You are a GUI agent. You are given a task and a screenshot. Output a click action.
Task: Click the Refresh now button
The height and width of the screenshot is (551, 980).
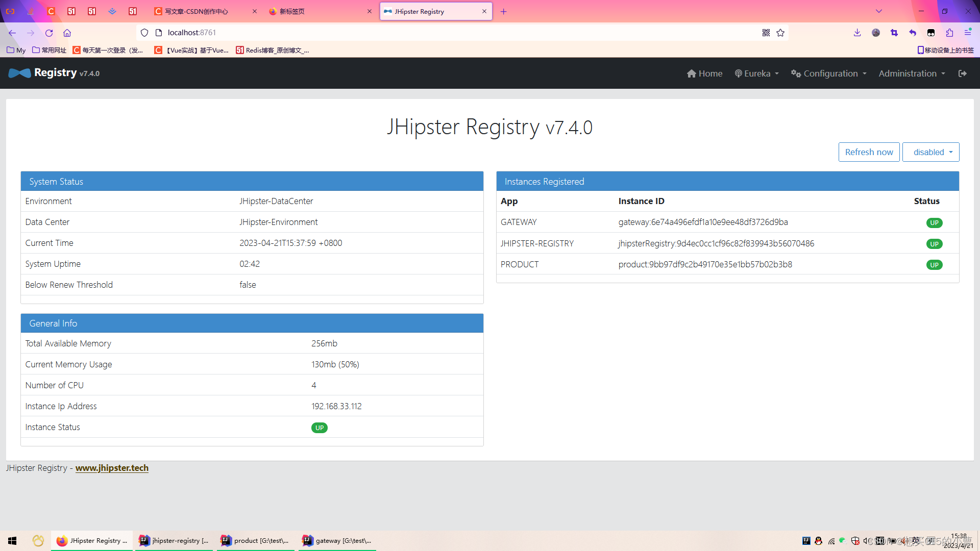point(869,152)
